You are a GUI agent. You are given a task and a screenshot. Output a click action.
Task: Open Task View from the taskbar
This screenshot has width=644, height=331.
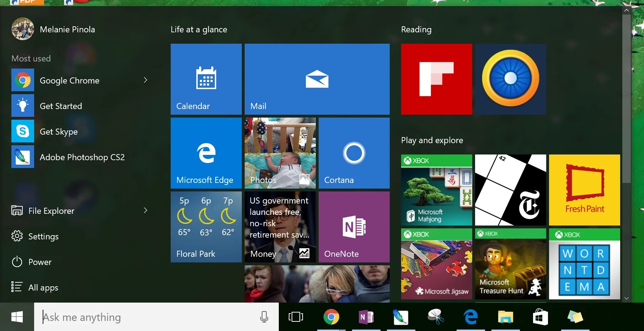pyautogui.click(x=296, y=317)
